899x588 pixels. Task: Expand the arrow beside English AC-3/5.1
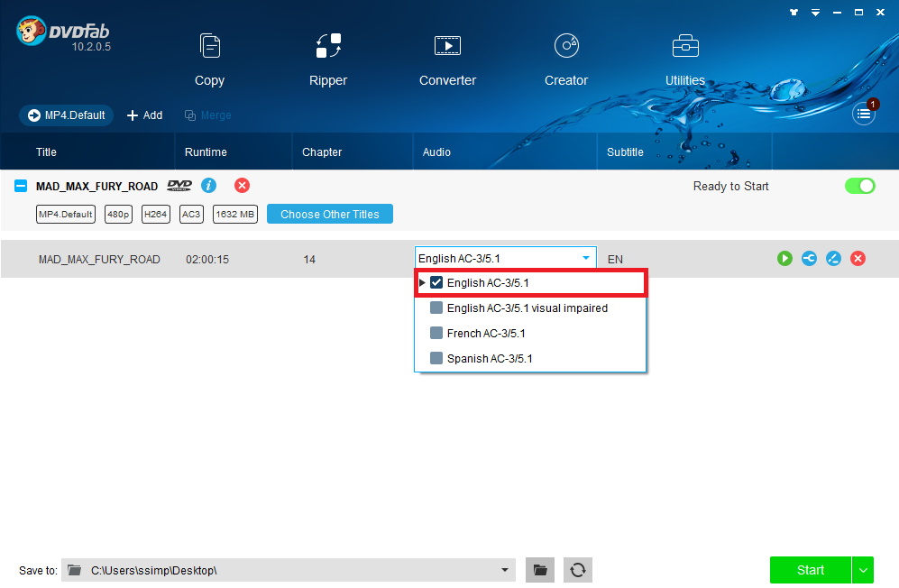pyautogui.click(x=422, y=283)
